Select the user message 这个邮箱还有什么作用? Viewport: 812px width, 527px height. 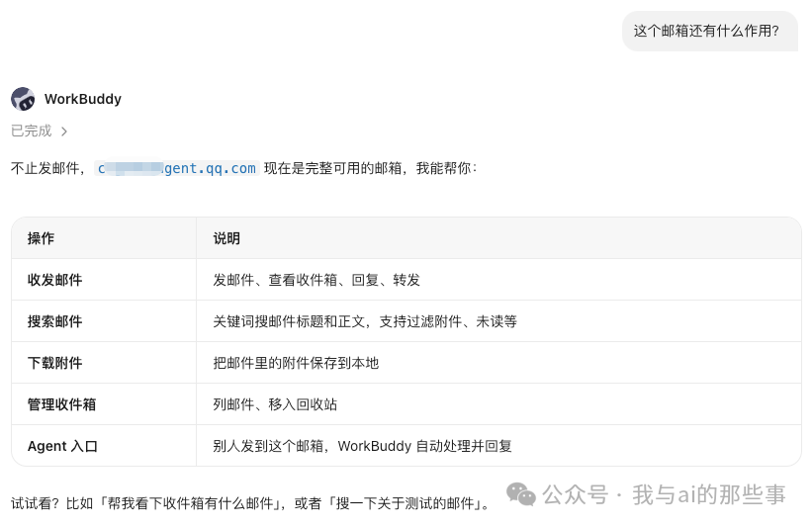coord(709,31)
